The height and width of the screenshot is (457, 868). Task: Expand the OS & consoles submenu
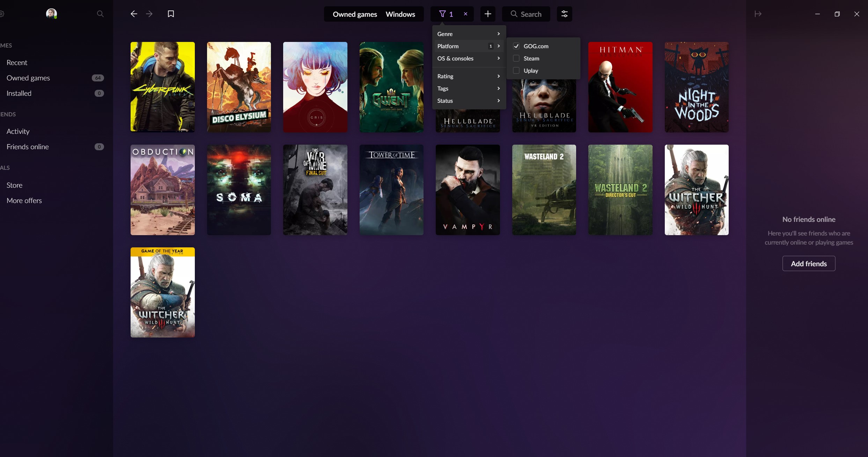[469, 58]
